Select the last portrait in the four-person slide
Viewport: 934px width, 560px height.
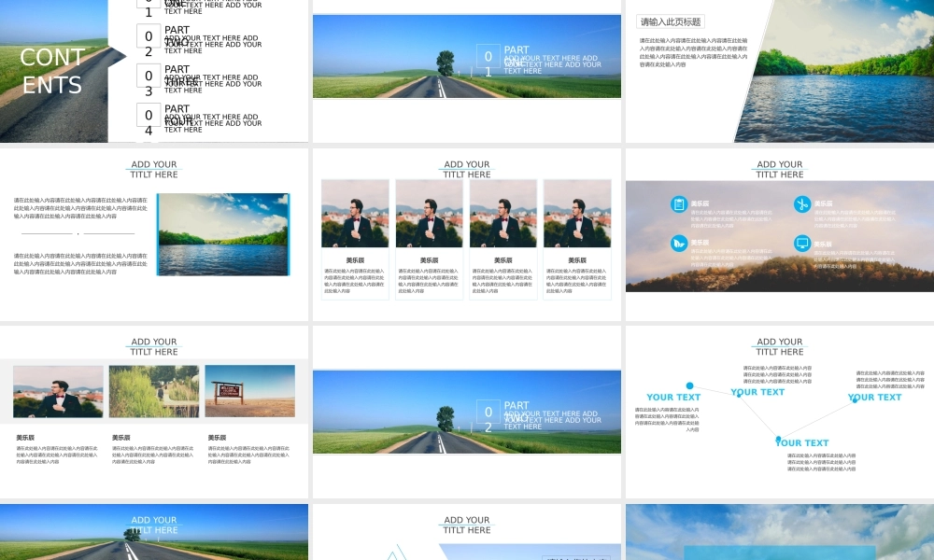click(577, 214)
